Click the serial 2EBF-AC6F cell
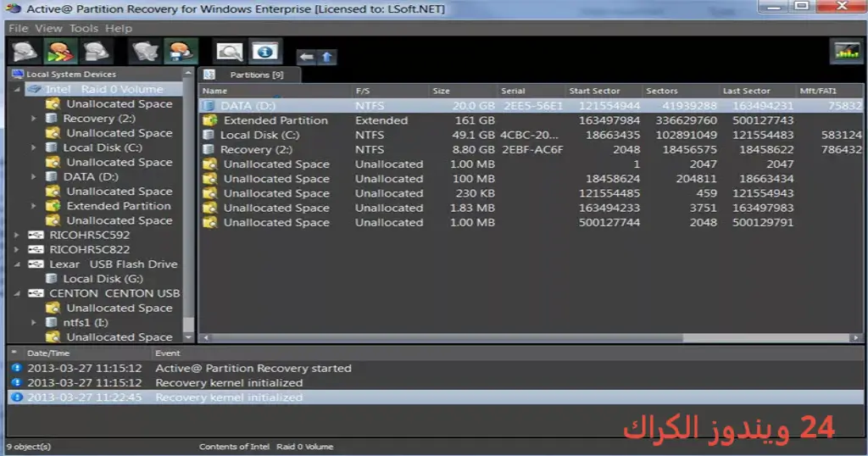Viewport: 868px width, 456px height. click(x=532, y=149)
